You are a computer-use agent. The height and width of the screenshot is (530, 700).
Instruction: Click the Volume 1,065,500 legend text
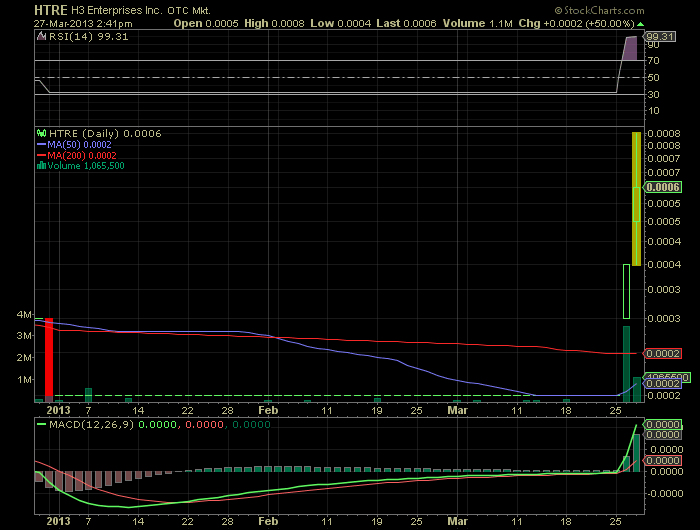click(x=86, y=166)
